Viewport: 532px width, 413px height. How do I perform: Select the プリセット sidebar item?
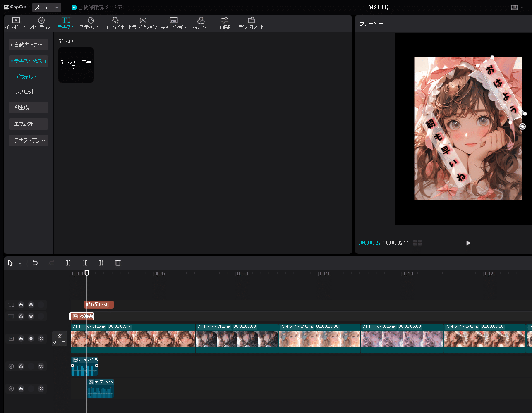25,92
